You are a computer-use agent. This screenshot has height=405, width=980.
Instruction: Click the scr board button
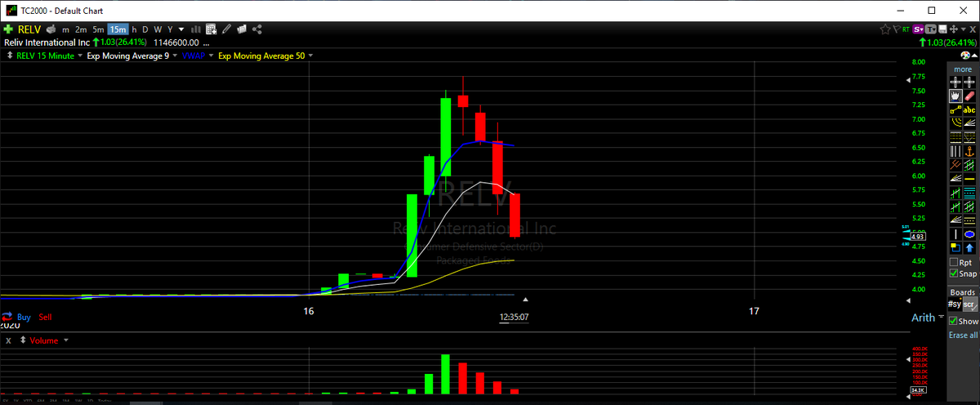tap(969, 305)
